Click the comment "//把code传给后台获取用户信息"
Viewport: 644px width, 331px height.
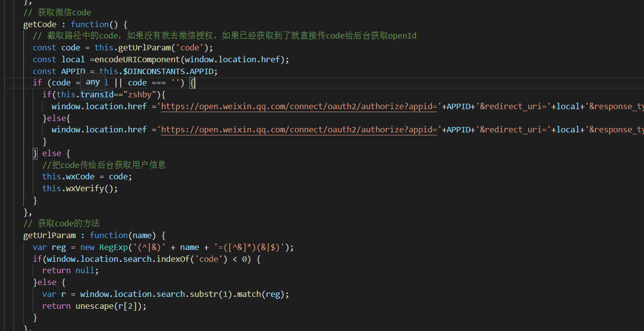(104, 165)
